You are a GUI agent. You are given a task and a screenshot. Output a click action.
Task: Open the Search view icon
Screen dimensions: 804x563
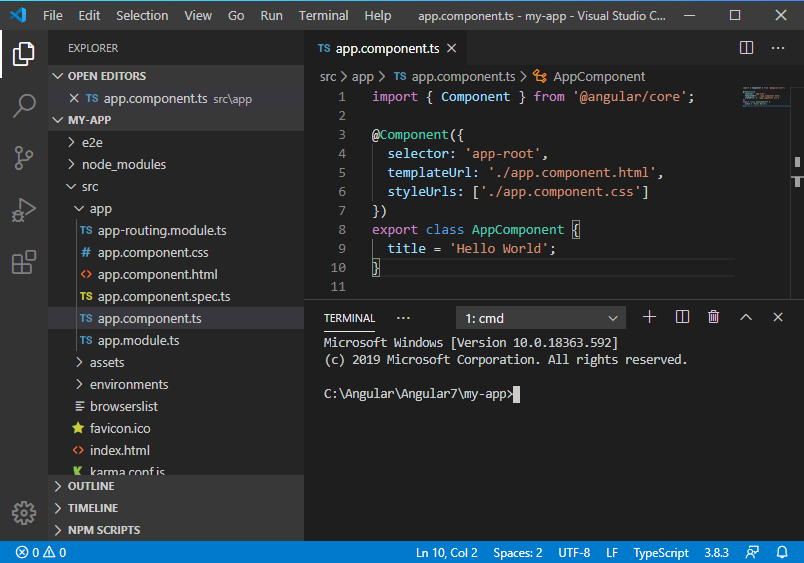click(24, 106)
